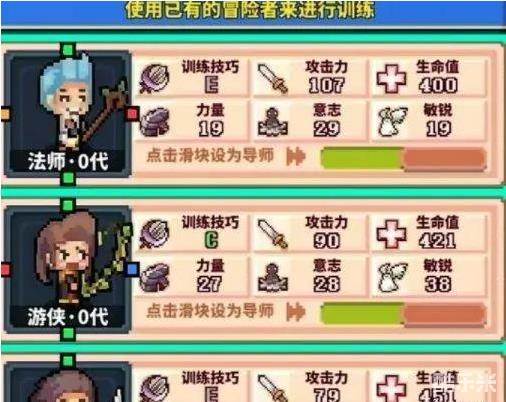Viewport: 506px width, 402px height.
Task: Click the Ranger's perception winged icon showing 38
Action: click(392, 277)
